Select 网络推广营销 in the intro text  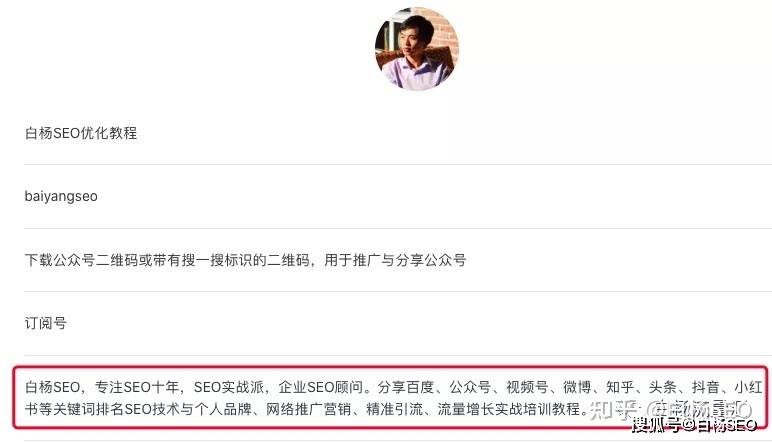tap(308, 409)
